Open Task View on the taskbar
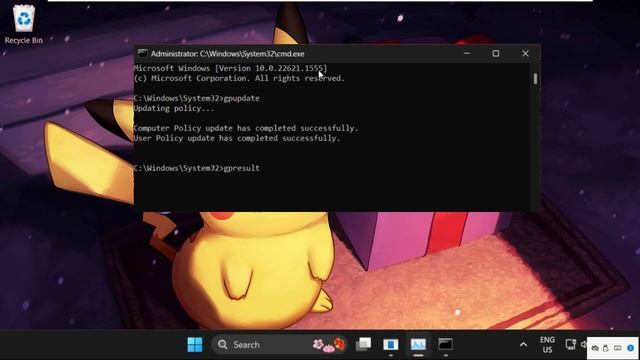Screen dimensions: 640x360 [x=363, y=344]
